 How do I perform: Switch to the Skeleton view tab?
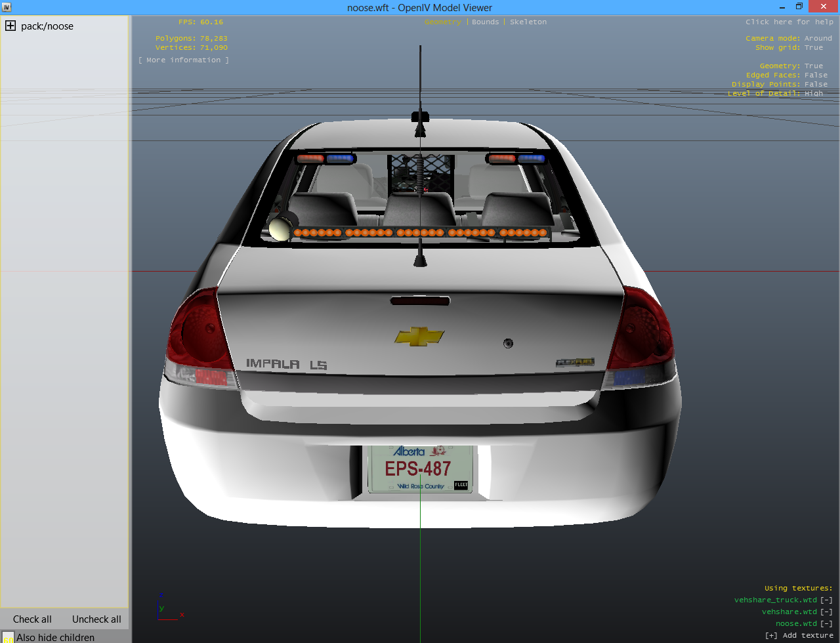coord(528,22)
